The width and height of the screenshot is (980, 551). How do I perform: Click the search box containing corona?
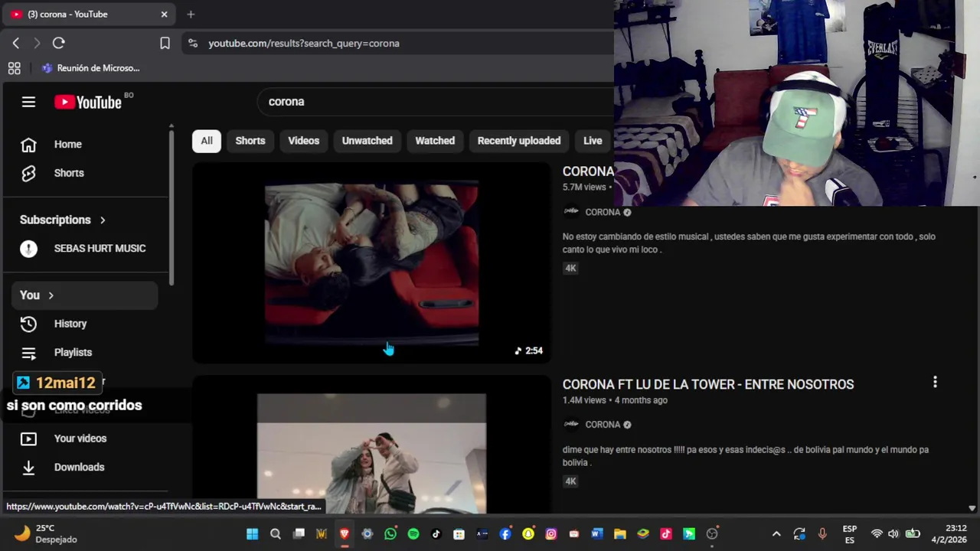tap(436, 101)
